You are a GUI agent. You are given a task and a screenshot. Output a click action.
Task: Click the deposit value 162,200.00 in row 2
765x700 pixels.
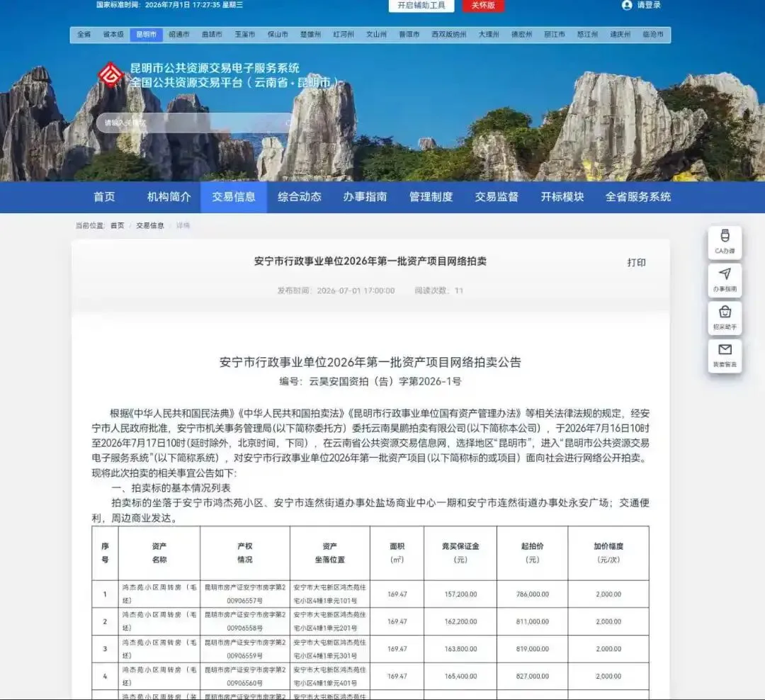[x=460, y=621]
